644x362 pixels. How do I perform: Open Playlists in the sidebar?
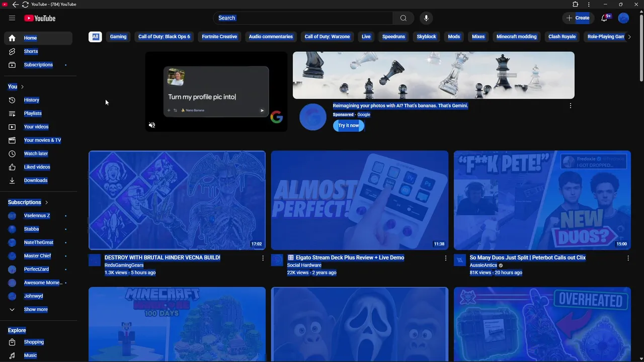(x=38, y=114)
